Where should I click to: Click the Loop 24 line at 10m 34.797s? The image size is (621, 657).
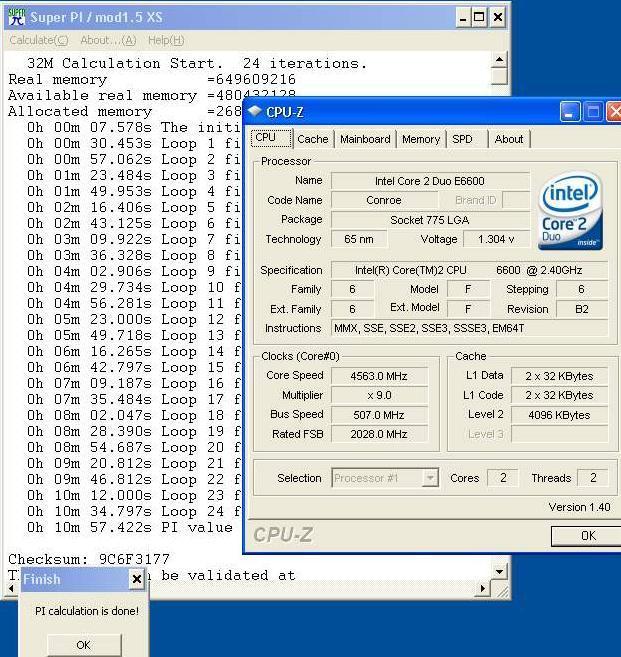point(133,511)
